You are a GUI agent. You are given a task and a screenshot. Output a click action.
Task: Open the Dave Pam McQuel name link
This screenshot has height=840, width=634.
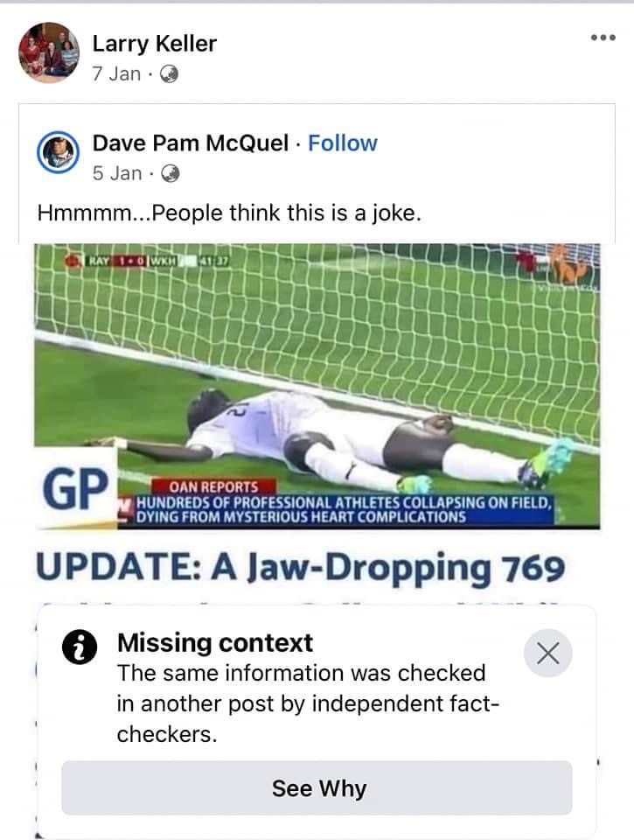coord(191,143)
